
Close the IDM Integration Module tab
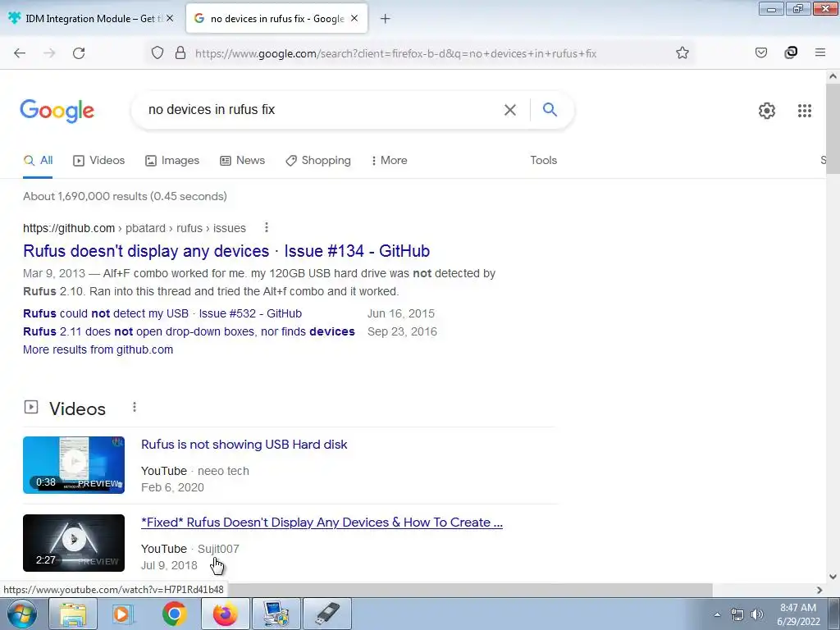170,18
